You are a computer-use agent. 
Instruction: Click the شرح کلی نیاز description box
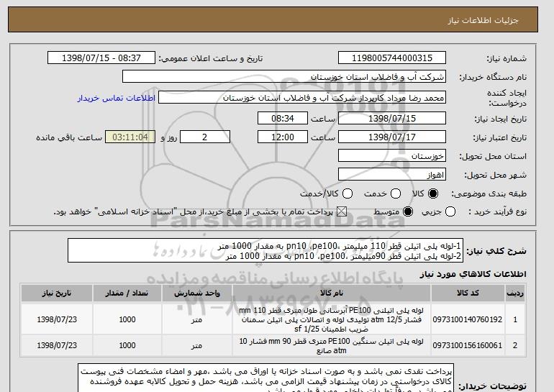[265, 250]
